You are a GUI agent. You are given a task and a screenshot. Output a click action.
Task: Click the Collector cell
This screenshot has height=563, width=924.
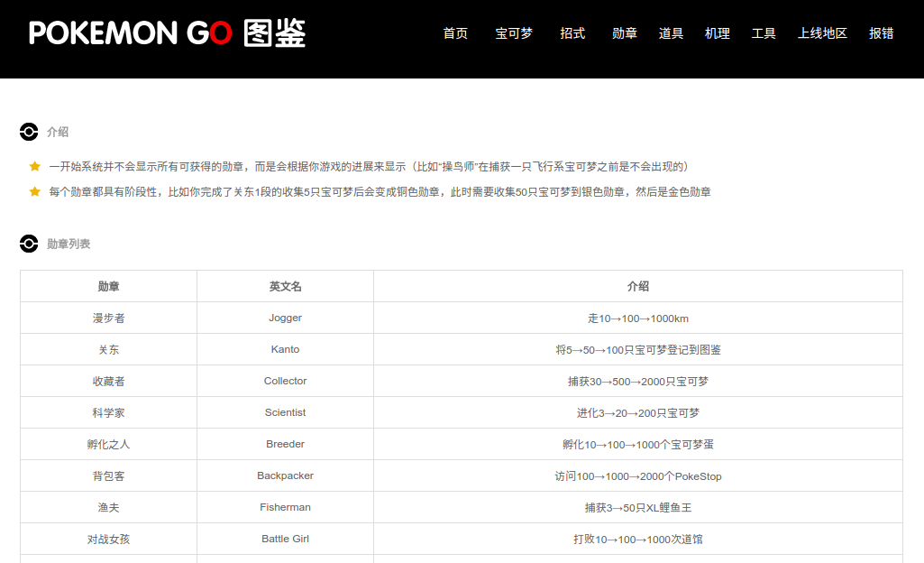point(285,381)
